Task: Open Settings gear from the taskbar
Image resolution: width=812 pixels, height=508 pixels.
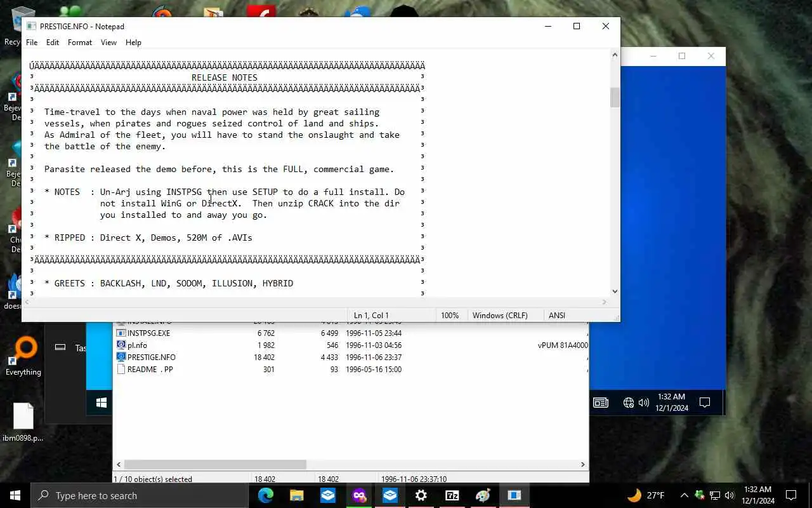Action: tap(421, 495)
